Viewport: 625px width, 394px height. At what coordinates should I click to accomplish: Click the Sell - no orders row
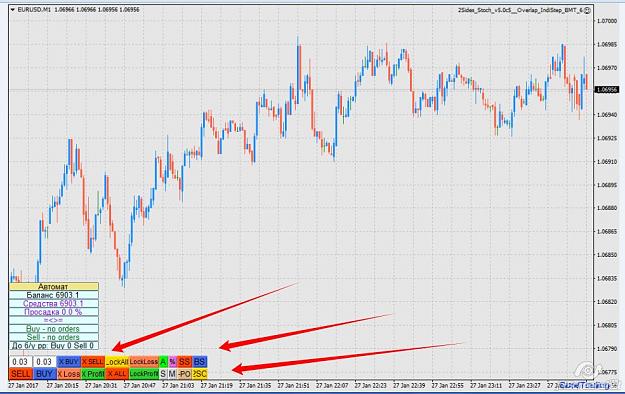(x=54, y=337)
